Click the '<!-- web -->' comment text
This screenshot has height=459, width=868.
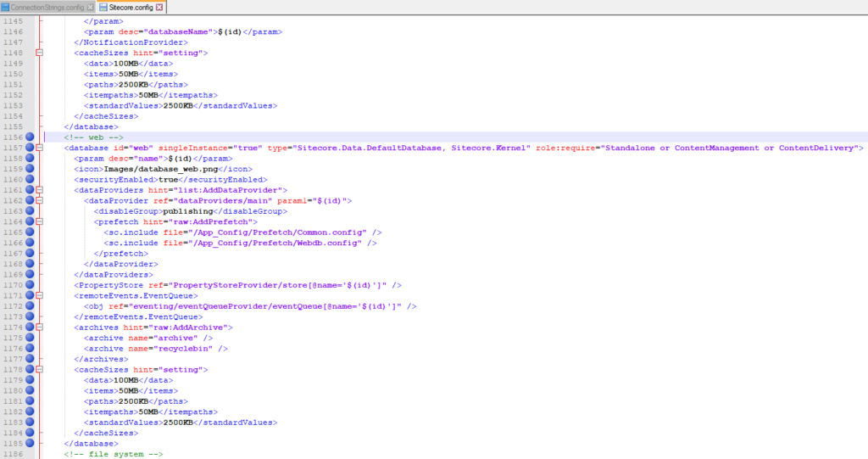[93, 137]
